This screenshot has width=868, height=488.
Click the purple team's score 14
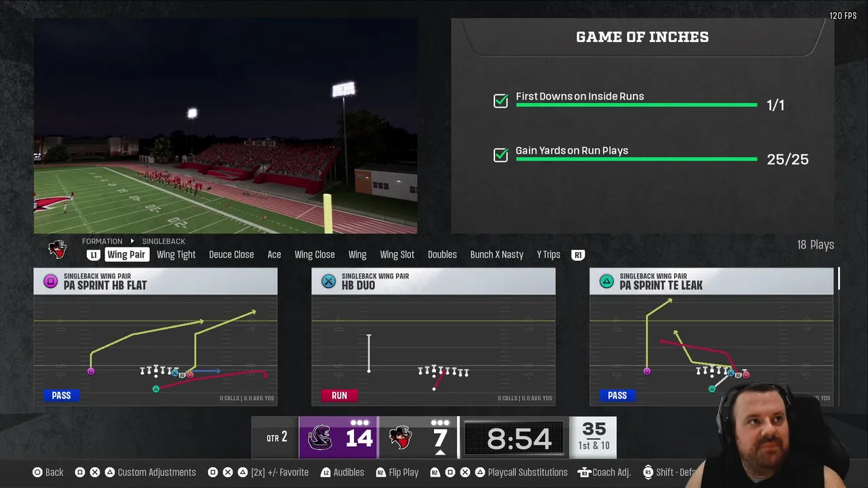point(359,439)
